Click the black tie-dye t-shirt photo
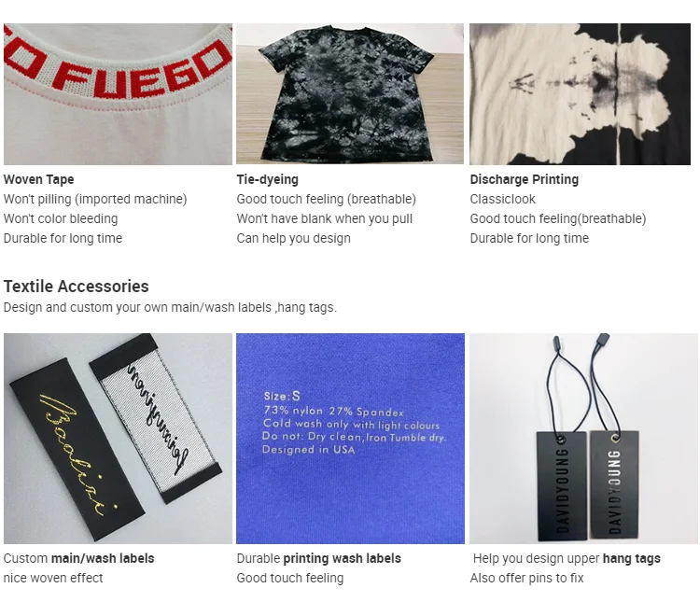 pyautogui.click(x=350, y=94)
